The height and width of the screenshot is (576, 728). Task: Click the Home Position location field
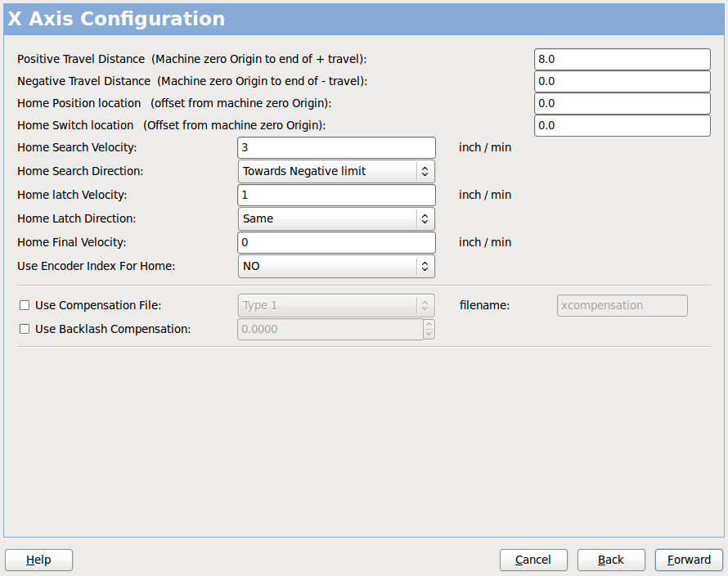tap(622, 103)
